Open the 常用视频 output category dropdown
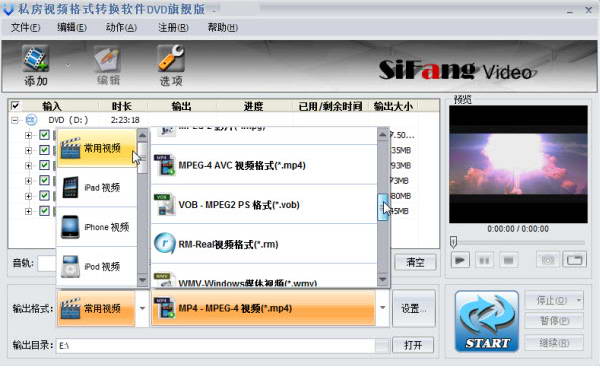Viewport: 600px width, 369px height. (x=142, y=308)
